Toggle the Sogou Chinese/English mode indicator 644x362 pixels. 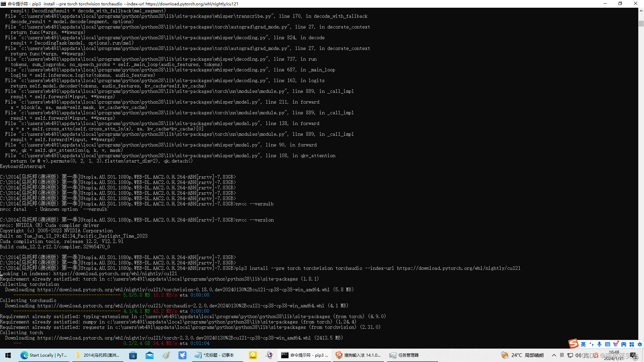[583, 344]
